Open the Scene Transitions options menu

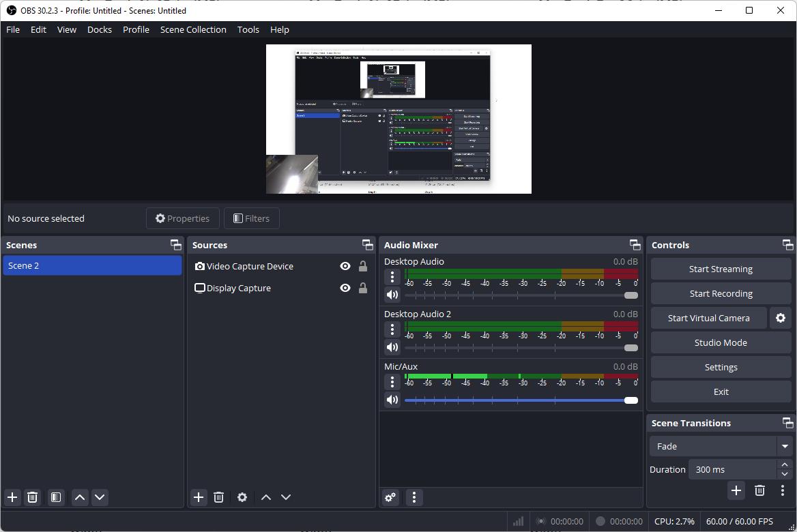[x=783, y=490]
